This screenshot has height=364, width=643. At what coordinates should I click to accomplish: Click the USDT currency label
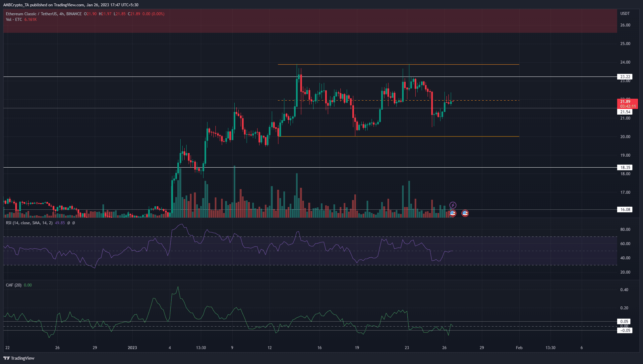point(625,14)
